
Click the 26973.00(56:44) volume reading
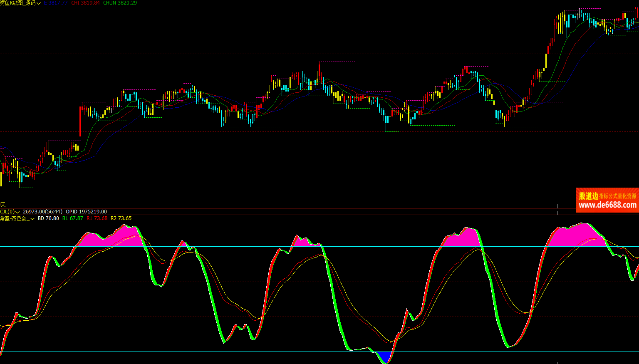pyautogui.click(x=42, y=212)
